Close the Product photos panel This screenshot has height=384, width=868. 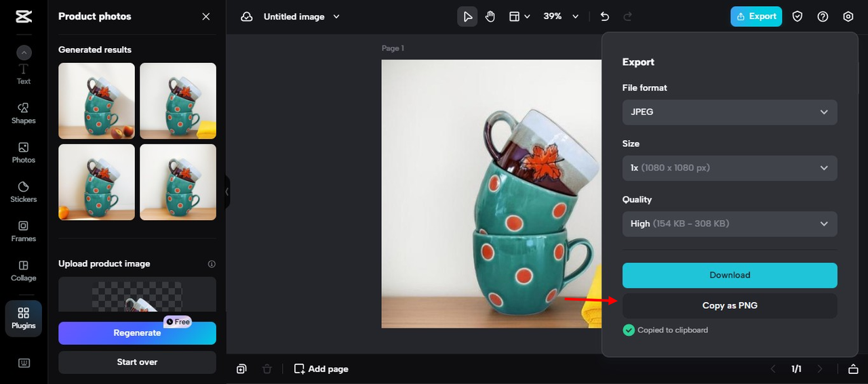pyautogui.click(x=206, y=16)
